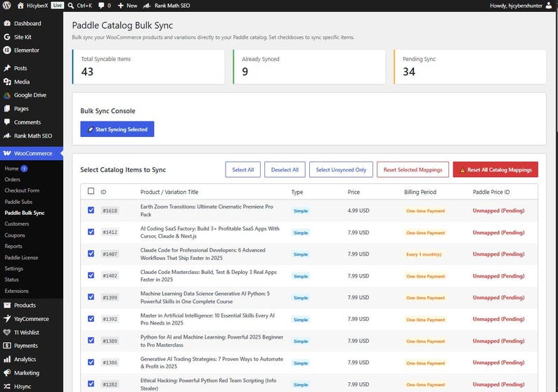Open Rank Math SEO in admin bar
Screen dimensions: 558x392
pos(166,6)
